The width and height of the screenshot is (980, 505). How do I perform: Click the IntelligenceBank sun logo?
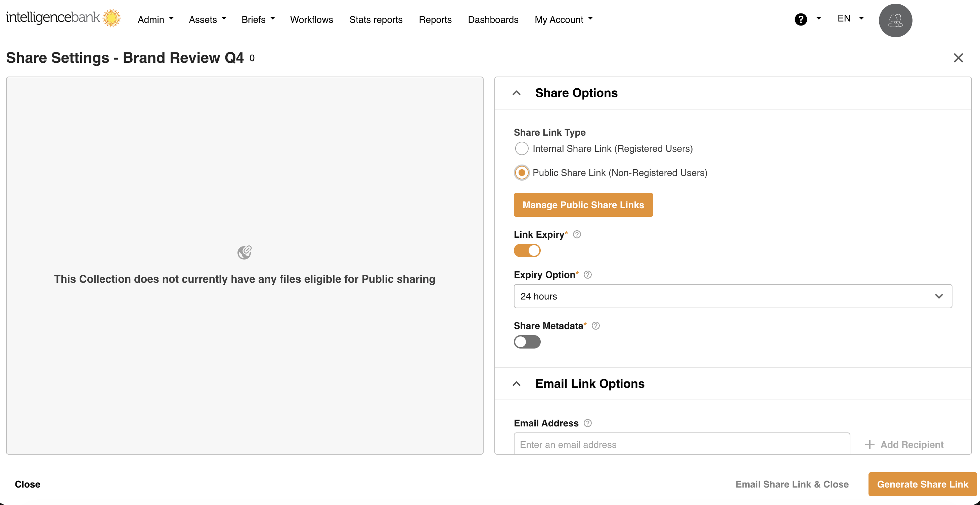tap(111, 18)
